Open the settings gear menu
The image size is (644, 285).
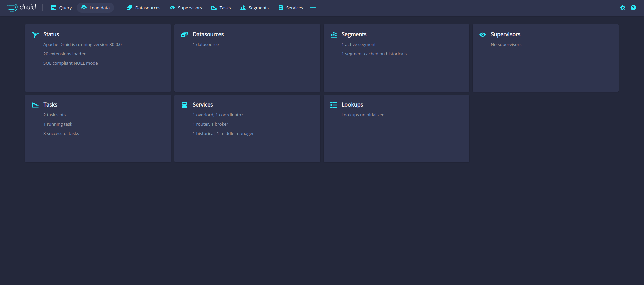[x=622, y=8]
